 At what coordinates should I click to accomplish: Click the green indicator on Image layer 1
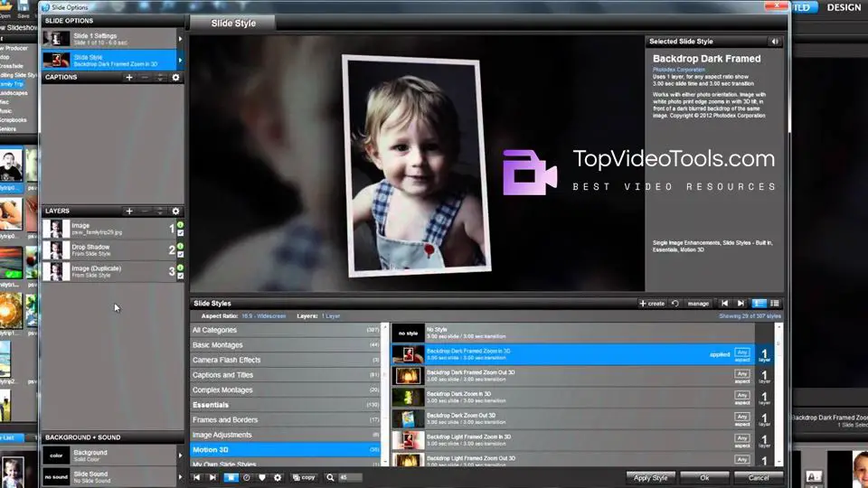tap(180, 225)
